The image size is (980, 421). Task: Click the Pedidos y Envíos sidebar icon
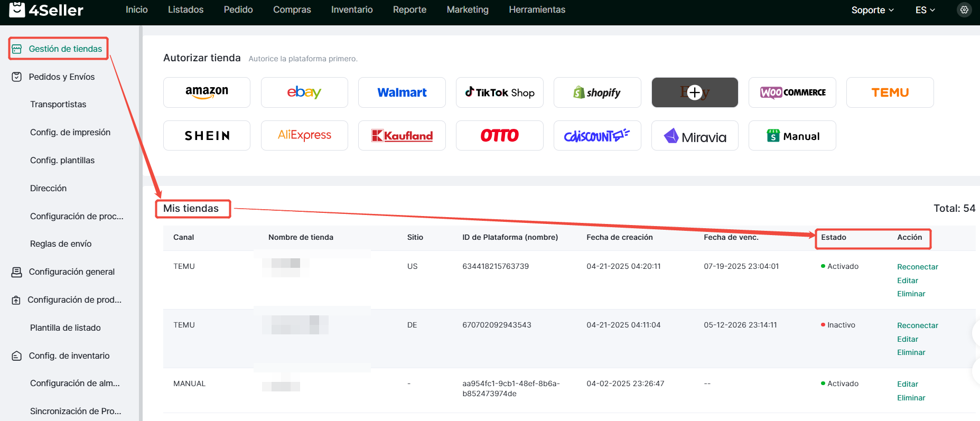(17, 77)
